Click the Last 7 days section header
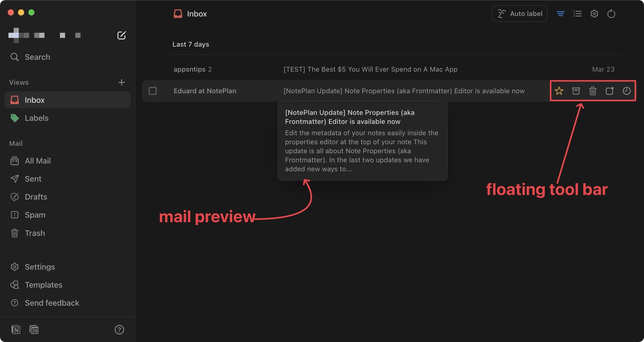 (x=191, y=44)
